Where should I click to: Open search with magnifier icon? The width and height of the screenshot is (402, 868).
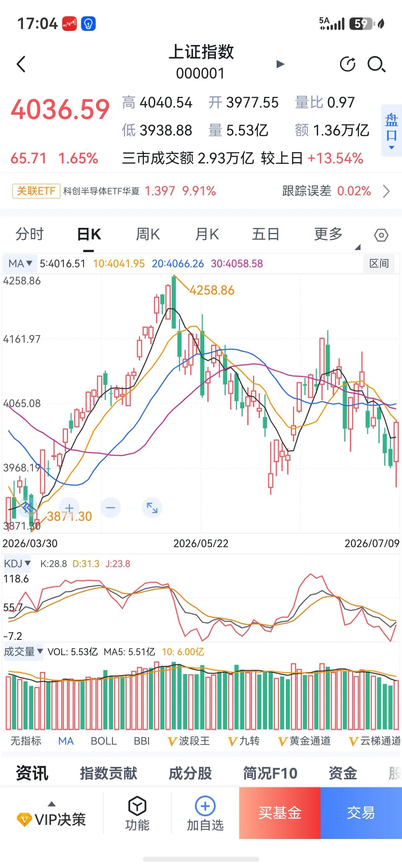[x=376, y=64]
